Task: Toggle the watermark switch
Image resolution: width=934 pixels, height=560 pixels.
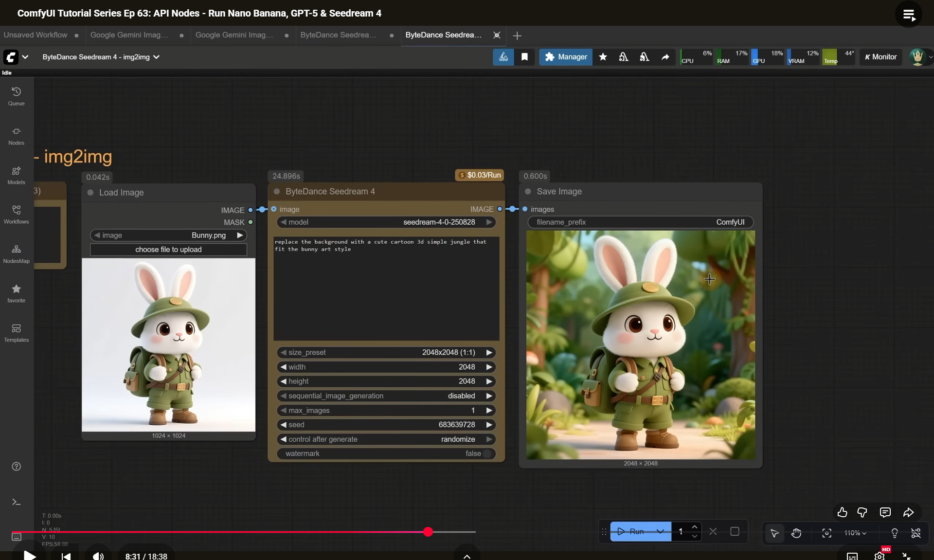Action: click(x=487, y=453)
